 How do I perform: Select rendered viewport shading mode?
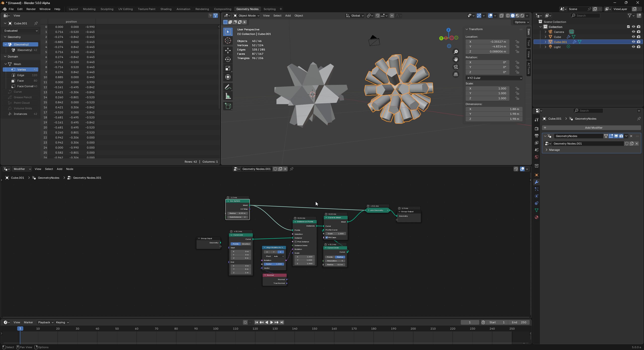tap(522, 16)
